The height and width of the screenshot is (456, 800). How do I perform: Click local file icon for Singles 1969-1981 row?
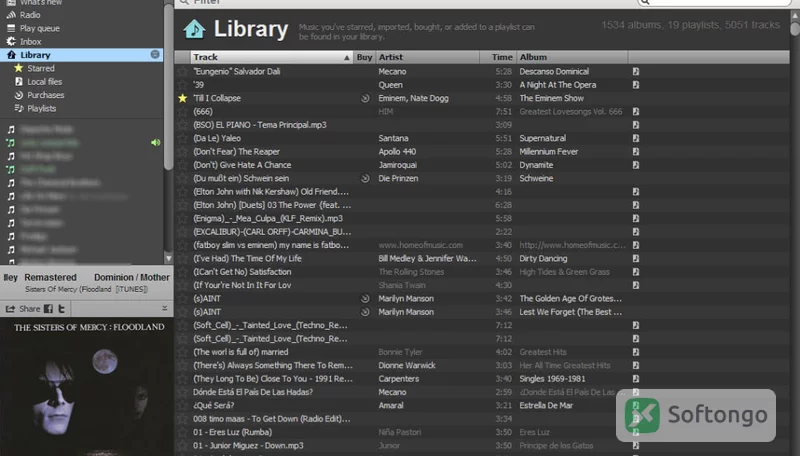(636, 379)
